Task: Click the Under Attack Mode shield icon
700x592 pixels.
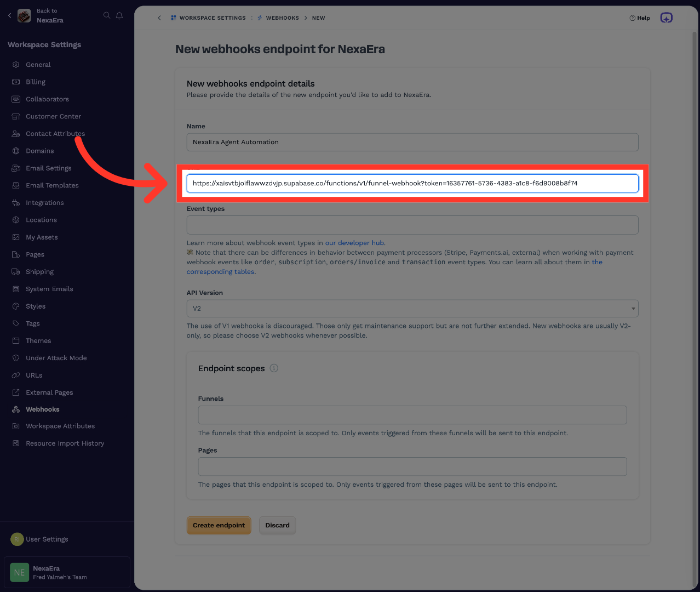Action: [x=16, y=358]
